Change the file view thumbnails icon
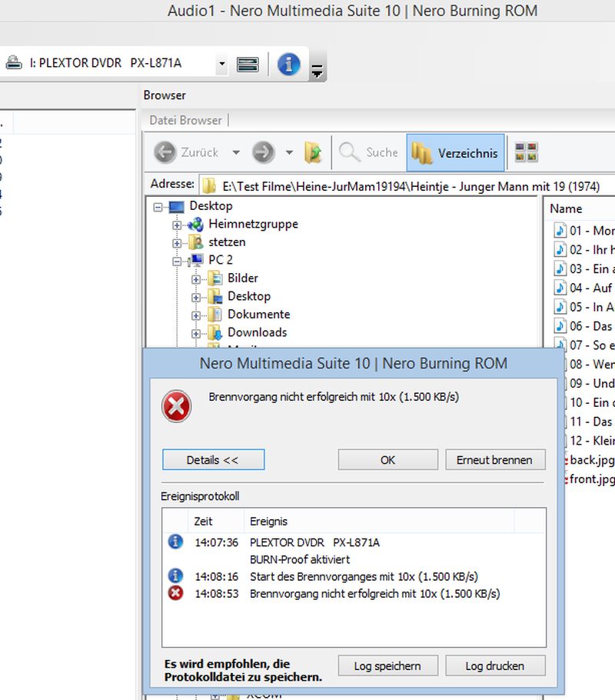The image size is (615, 700). pos(526,152)
